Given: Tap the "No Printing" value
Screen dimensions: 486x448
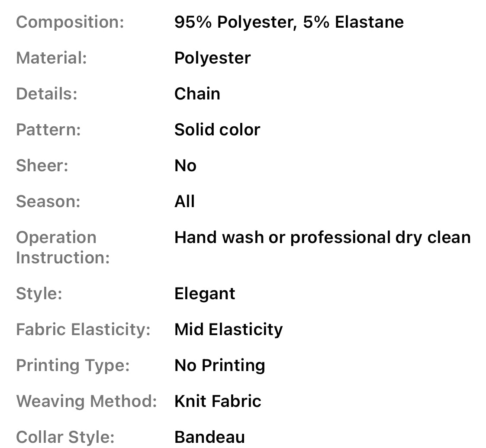Looking at the screenshot, I should click(219, 365).
